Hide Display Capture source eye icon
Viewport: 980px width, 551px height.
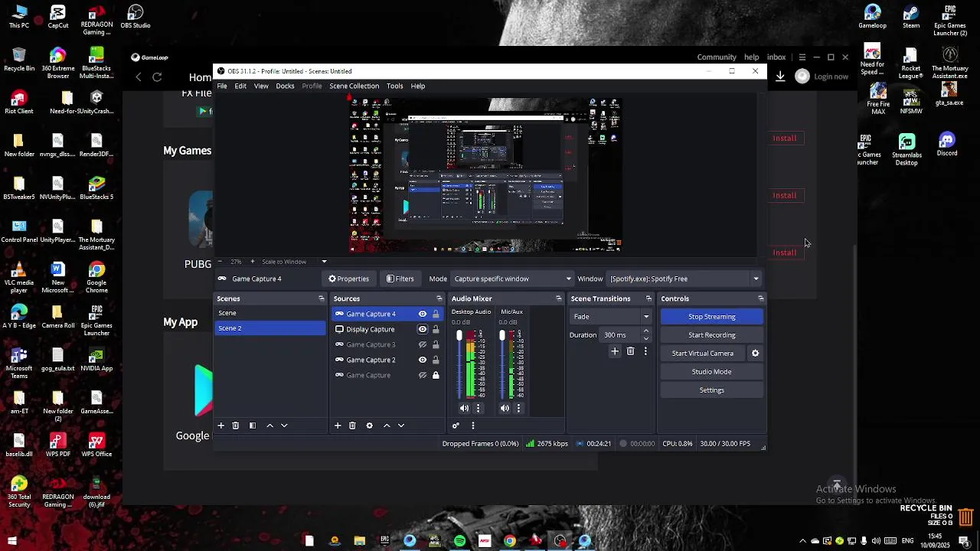422,329
